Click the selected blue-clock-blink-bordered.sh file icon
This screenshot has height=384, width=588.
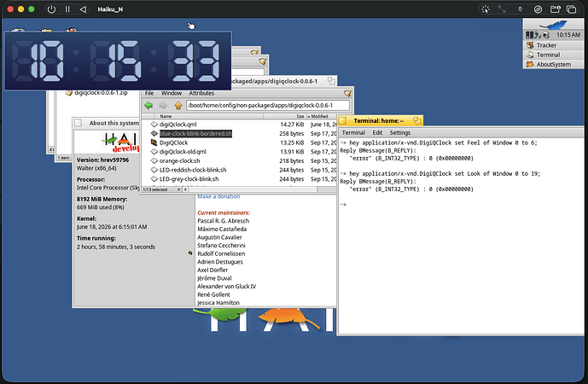pos(154,133)
